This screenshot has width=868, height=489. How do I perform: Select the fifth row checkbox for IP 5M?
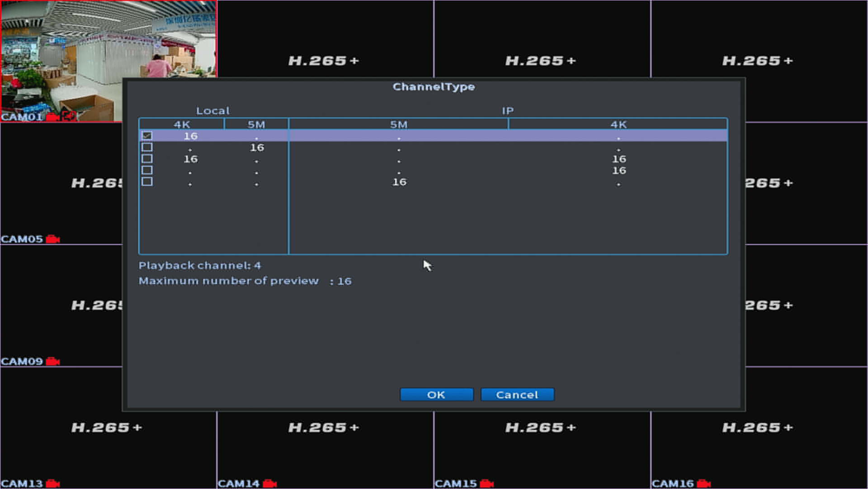147,182
